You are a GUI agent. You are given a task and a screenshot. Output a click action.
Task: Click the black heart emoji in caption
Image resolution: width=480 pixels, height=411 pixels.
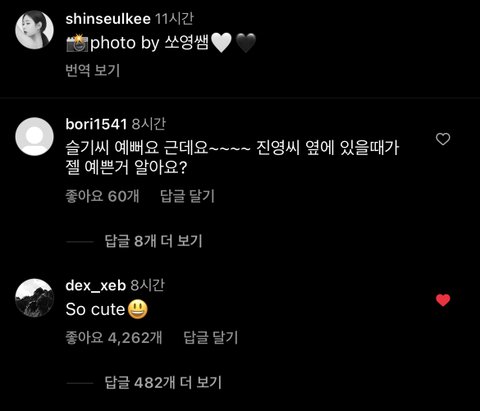pyautogui.click(x=246, y=43)
